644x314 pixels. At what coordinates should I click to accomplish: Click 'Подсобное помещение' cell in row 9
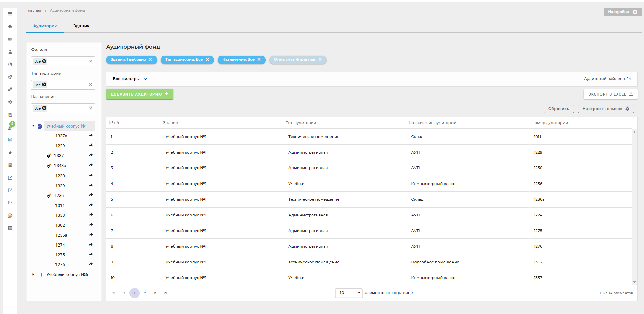point(435,262)
